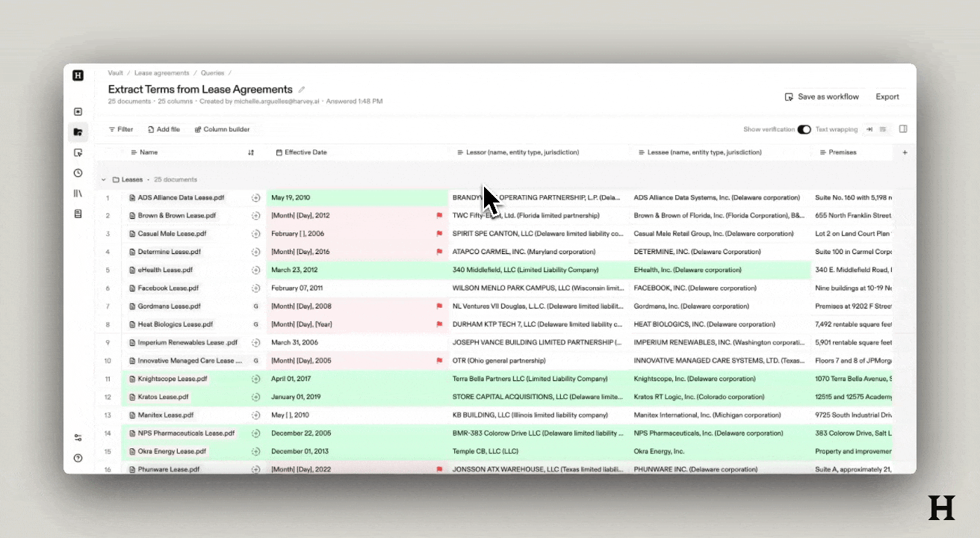980x538 pixels.
Task: Select the Kratos RT Logic, Inc. lessee cell
Action: click(x=720, y=397)
